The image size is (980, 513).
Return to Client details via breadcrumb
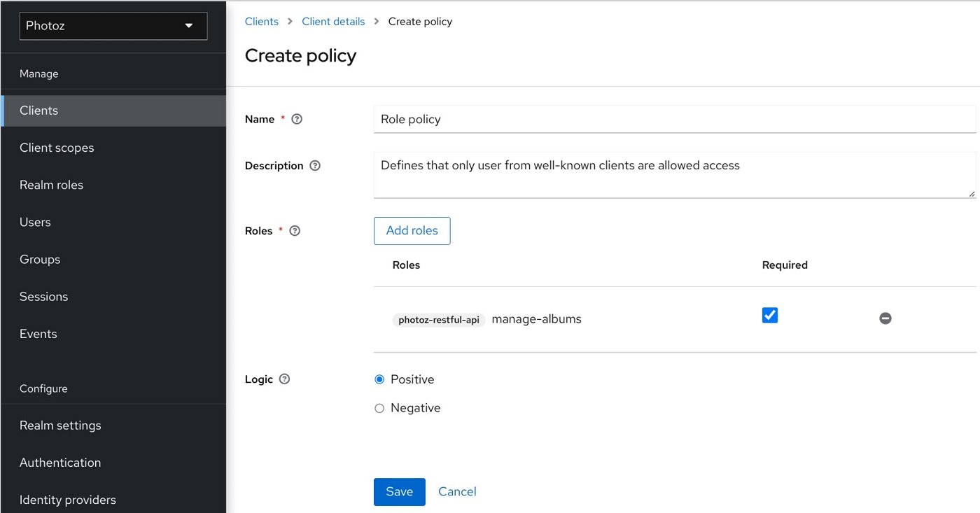click(332, 21)
